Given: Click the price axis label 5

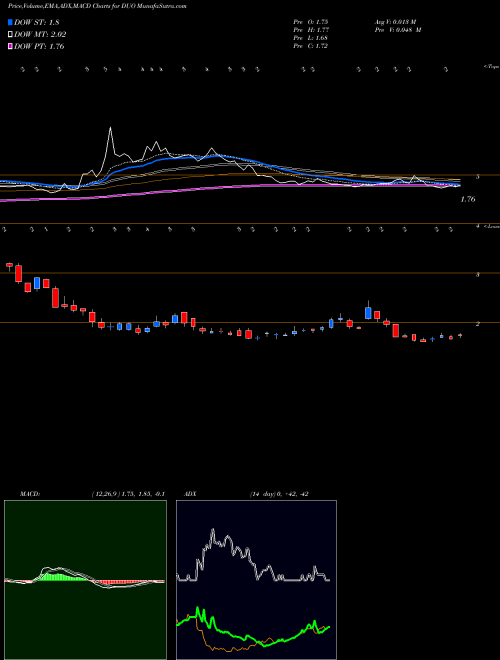Looking at the screenshot, I should [x=478, y=177].
